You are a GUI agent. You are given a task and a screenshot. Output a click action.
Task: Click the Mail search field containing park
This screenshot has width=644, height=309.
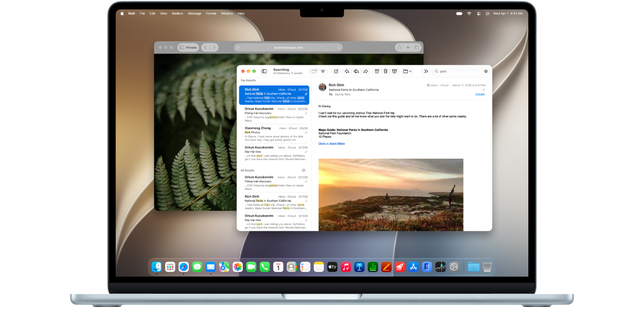[461, 71]
